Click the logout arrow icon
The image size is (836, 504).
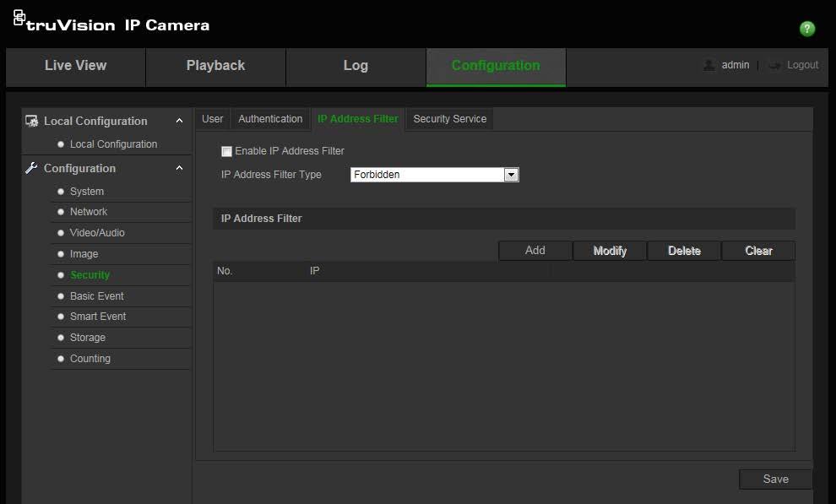[x=774, y=66]
